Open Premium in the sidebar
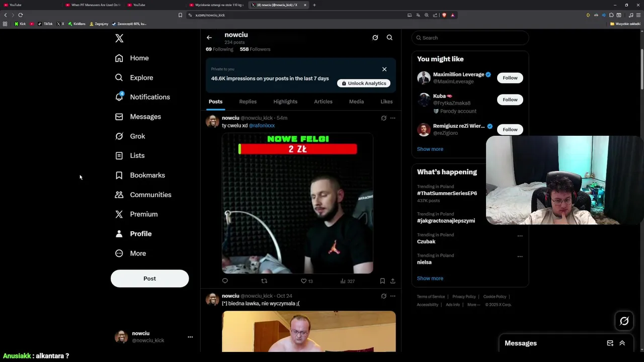This screenshot has width=644, height=362. (x=136, y=214)
